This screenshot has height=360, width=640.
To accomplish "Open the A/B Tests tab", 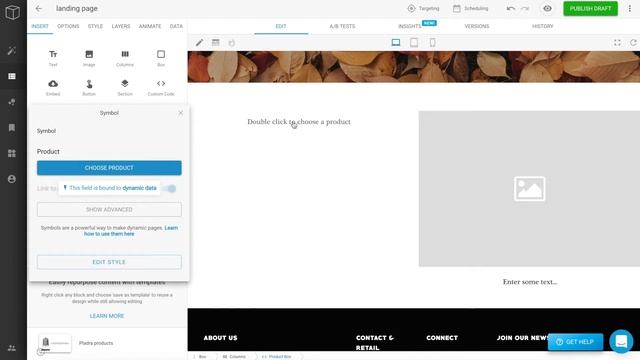I will 342,26.
